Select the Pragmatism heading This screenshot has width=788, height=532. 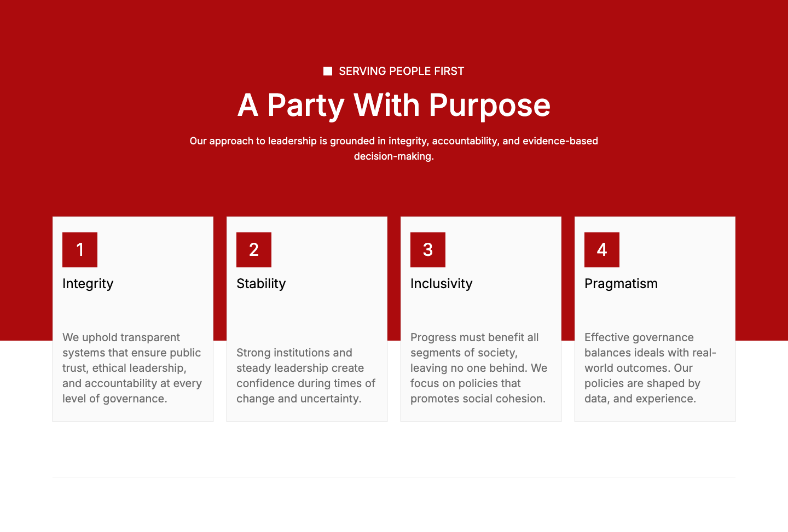pos(621,284)
